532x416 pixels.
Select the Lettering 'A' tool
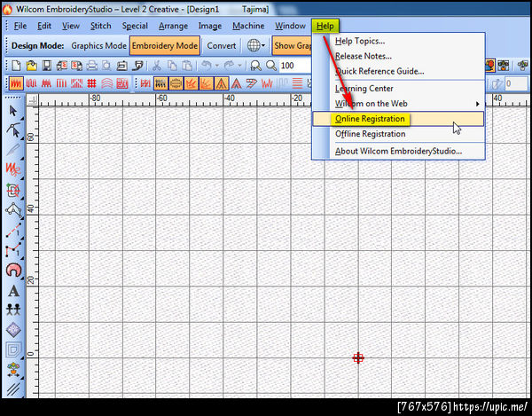(x=13, y=291)
